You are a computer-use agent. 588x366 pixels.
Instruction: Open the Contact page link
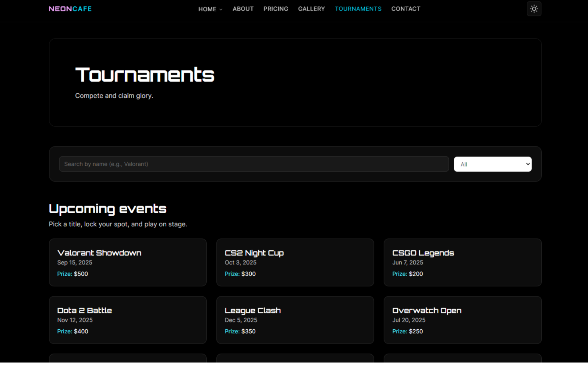pos(406,9)
